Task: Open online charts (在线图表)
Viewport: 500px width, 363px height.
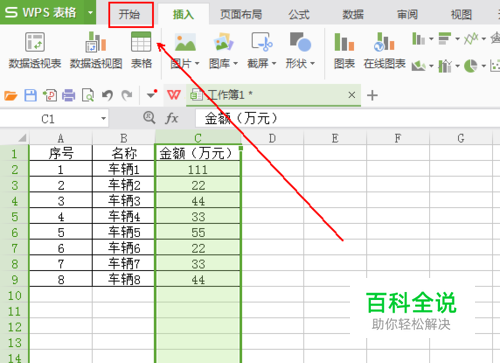Action: click(384, 51)
